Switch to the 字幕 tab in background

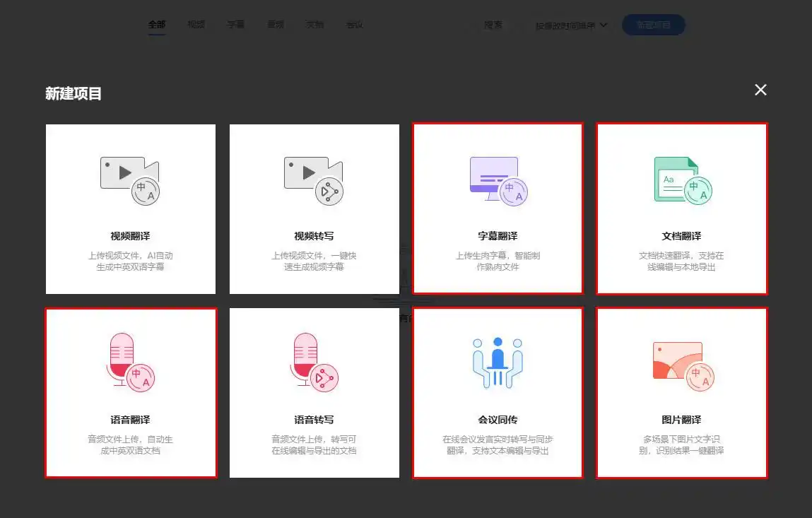[x=235, y=25]
